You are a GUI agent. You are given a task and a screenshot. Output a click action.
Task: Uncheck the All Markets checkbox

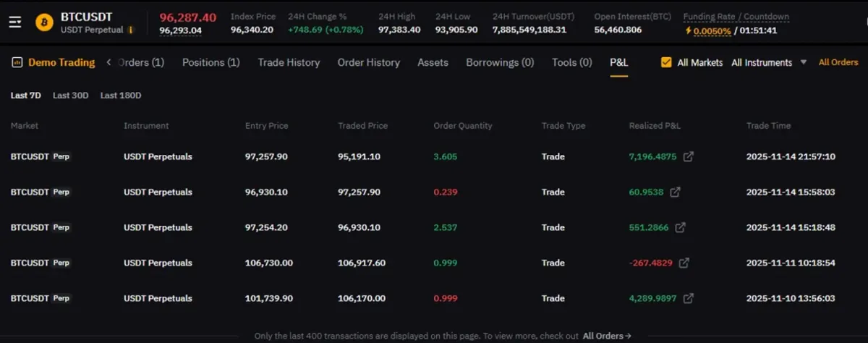(x=666, y=62)
